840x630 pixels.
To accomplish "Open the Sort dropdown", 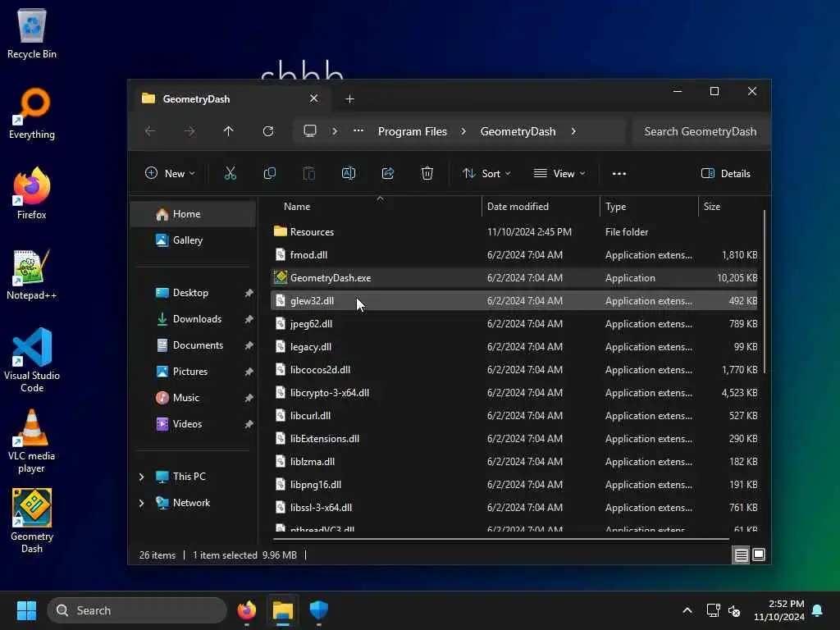I will click(487, 174).
